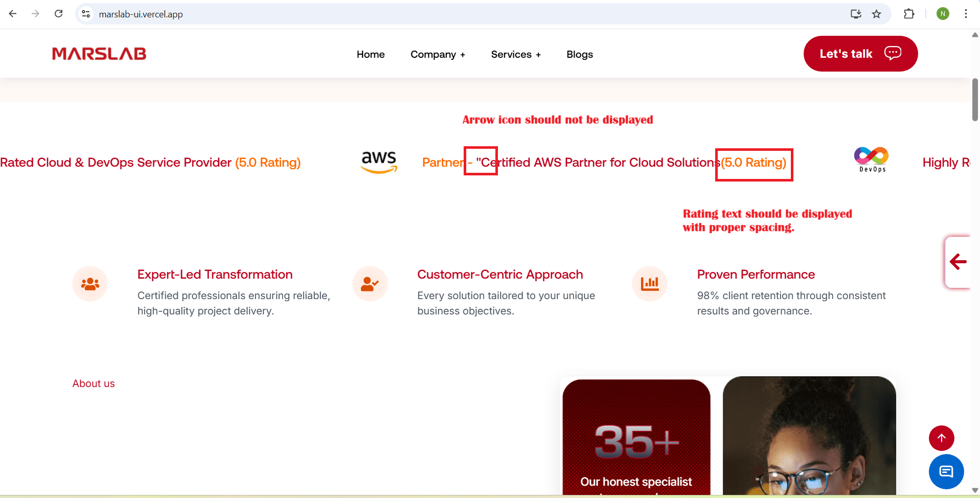Click the AWS logo in the marquee
The image size is (980, 498).
pos(379,162)
